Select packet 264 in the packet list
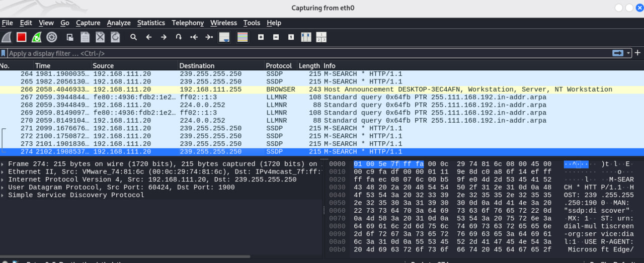 322,74
